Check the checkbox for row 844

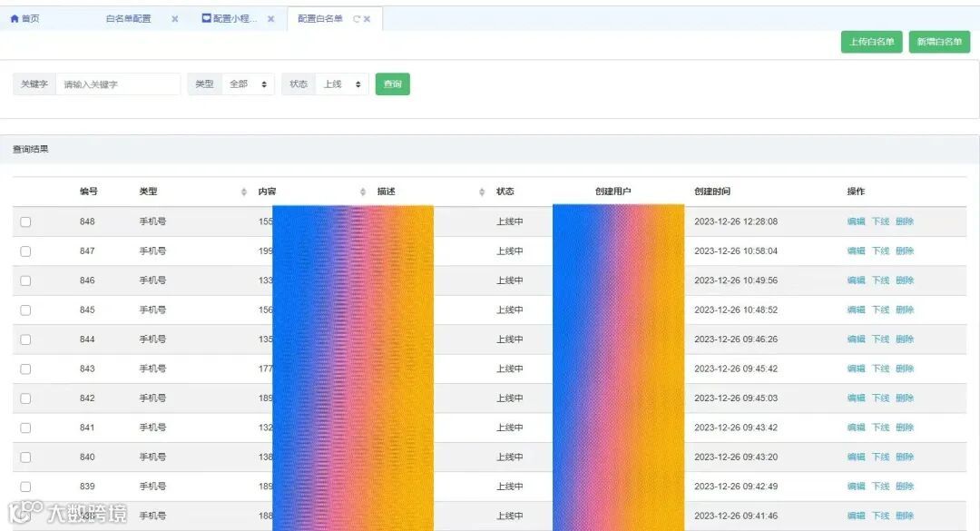(x=25, y=339)
